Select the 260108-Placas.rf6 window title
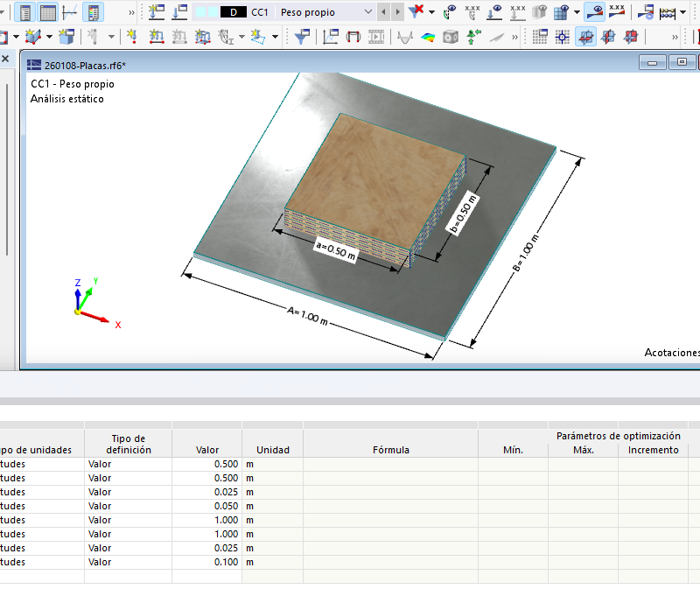The height and width of the screenshot is (610, 700). (x=85, y=66)
